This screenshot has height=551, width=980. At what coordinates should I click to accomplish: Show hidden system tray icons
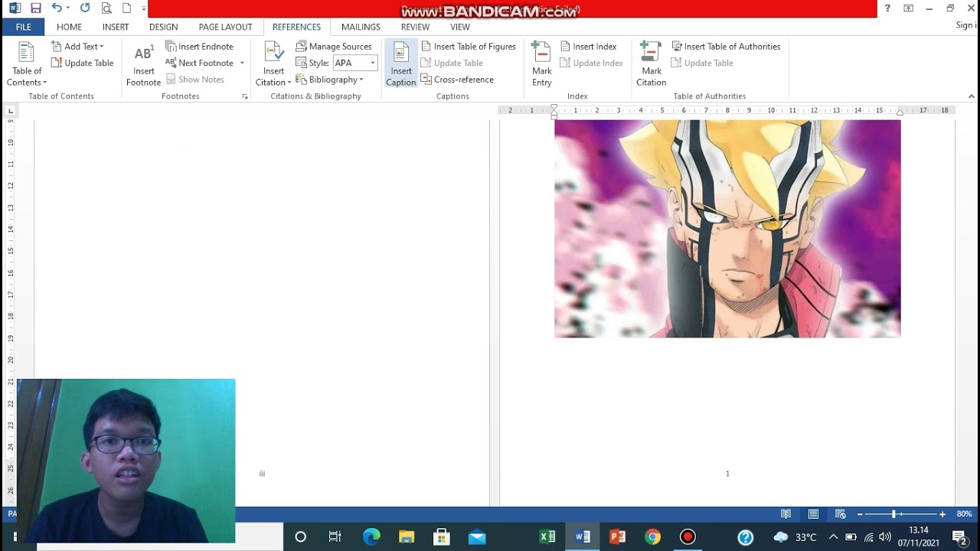coord(833,537)
